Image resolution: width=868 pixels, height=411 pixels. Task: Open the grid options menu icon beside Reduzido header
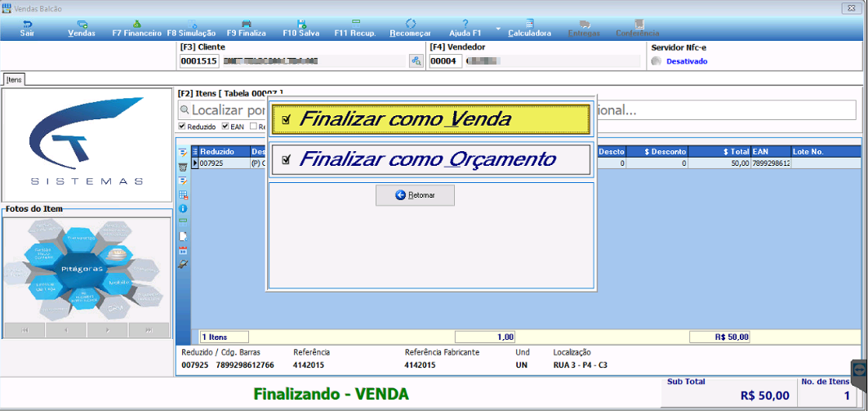pyautogui.click(x=195, y=151)
